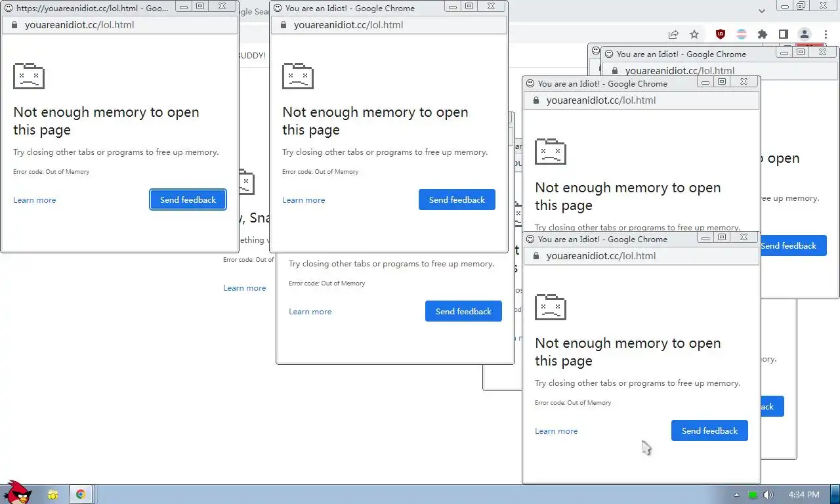Open the volume speaker icon in system tray
The width and height of the screenshot is (840, 504).
click(x=768, y=495)
